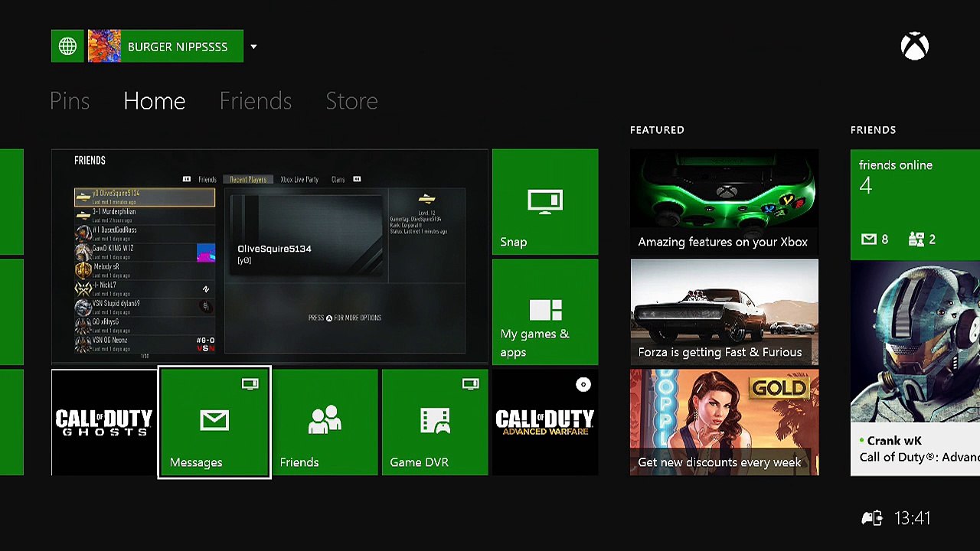Click the BURGER NIPPSSSS gamertag

(178, 47)
